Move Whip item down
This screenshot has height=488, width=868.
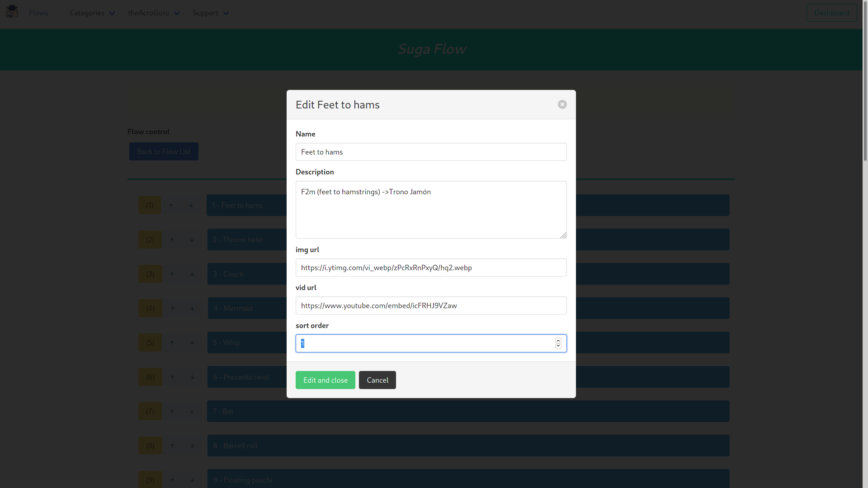[192, 343]
